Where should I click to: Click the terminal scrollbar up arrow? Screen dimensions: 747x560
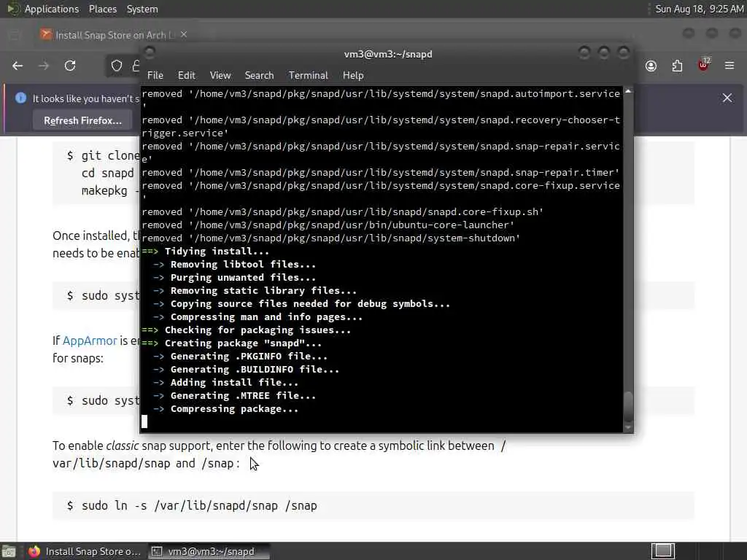tap(628, 91)
